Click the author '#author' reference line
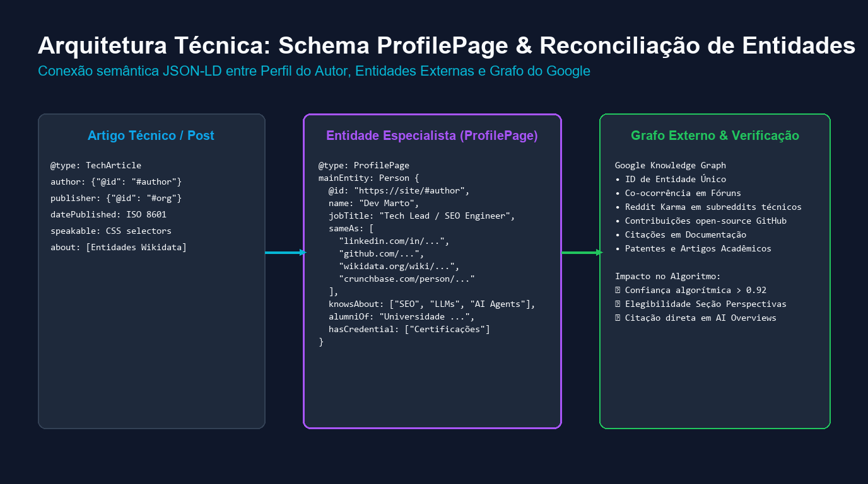Screen dimensions: 868x484 click(116, 182)
